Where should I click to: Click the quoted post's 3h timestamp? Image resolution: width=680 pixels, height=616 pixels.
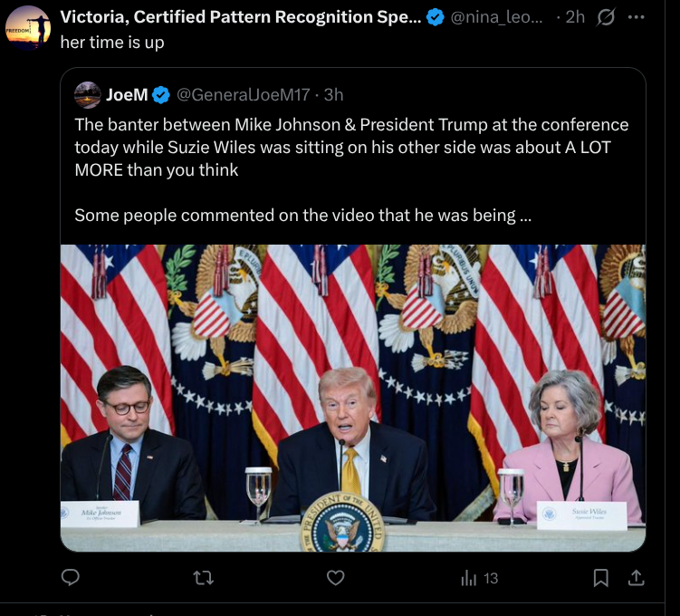[333, 94]
